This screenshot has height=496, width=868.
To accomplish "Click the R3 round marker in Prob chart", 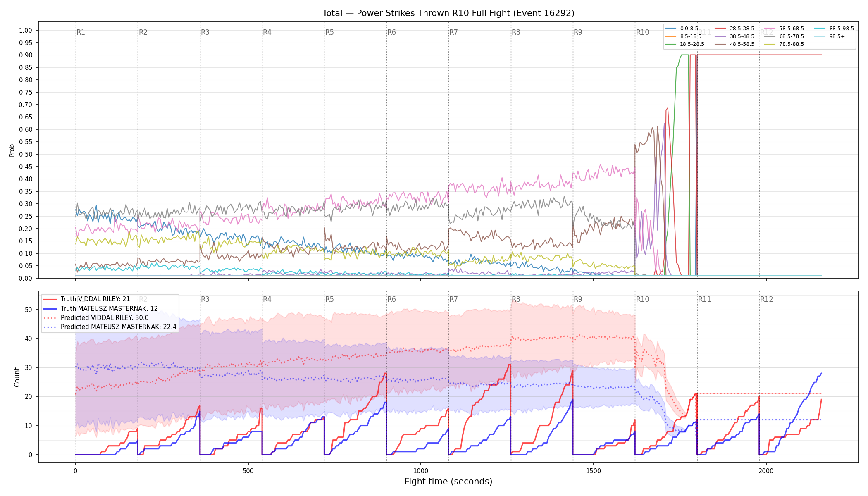I will (205, 32).
